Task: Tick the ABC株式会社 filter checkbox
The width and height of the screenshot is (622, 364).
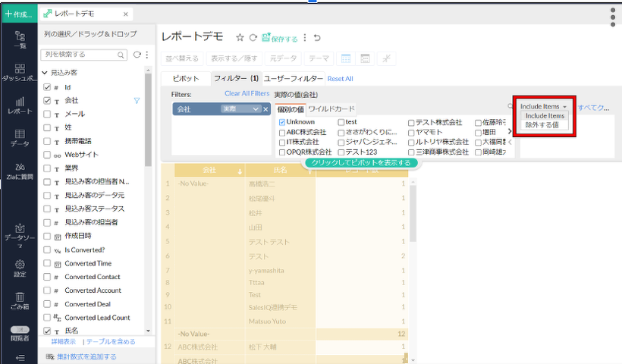Action: tap(282, 132)
